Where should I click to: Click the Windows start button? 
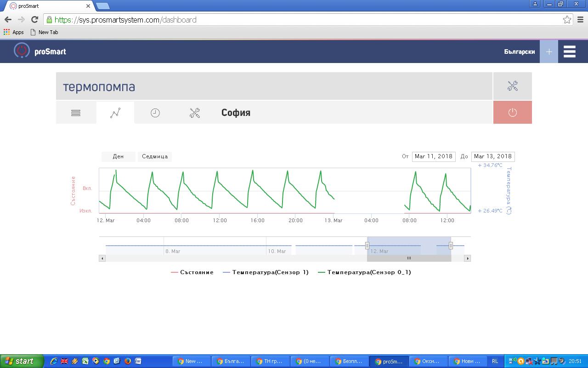point(22,361)
